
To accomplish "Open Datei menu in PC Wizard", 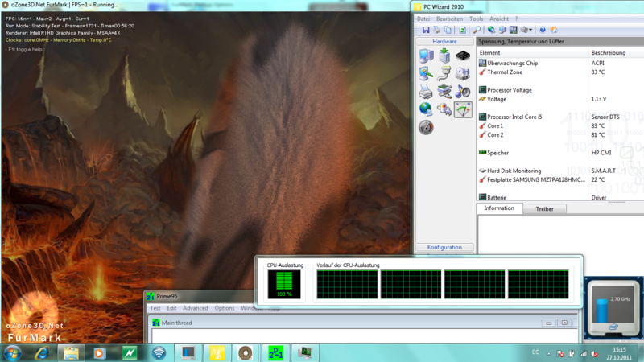I will tap(423, 19).
